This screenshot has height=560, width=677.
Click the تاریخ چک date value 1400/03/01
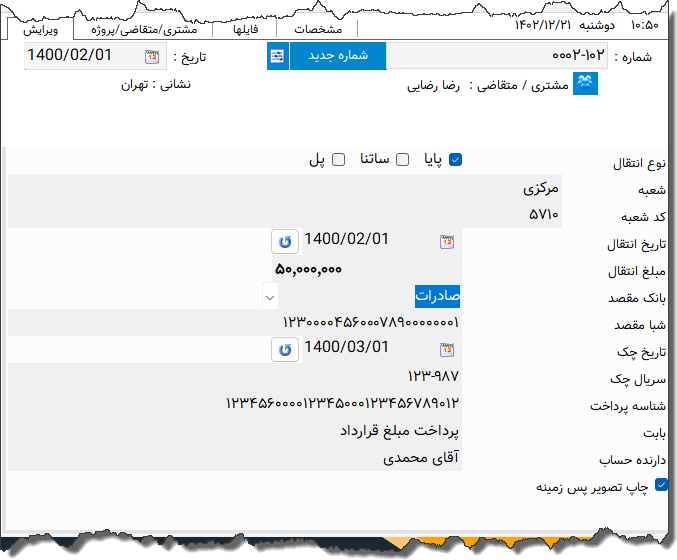pos(346,347)
